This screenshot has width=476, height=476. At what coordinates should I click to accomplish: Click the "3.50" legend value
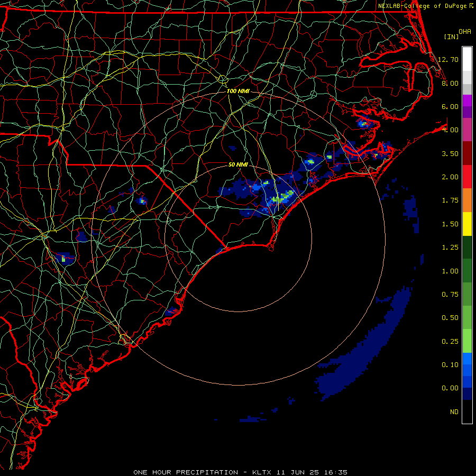click(450, 153)
